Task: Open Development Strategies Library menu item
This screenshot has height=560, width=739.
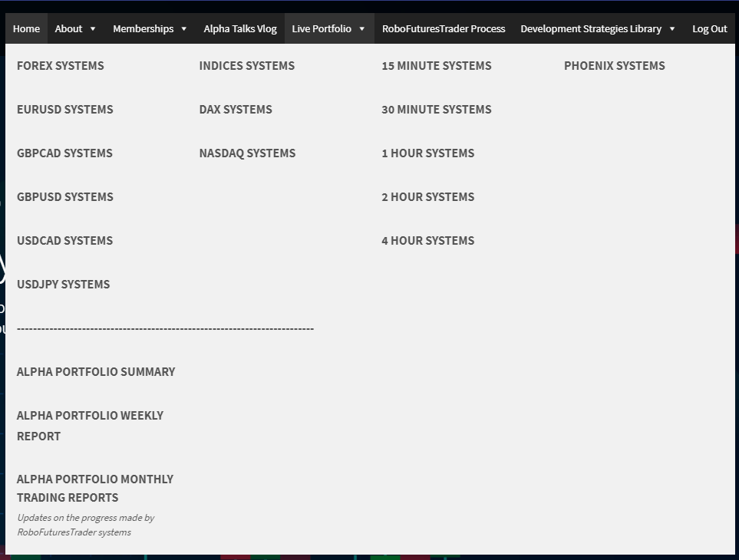Action: pyautogui.click(x=591, y=28)
